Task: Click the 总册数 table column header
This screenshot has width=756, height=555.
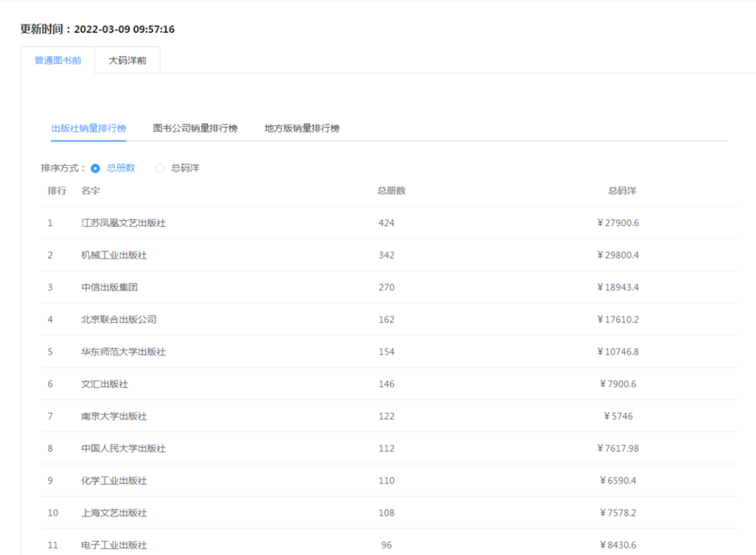Action: point(392,191)
